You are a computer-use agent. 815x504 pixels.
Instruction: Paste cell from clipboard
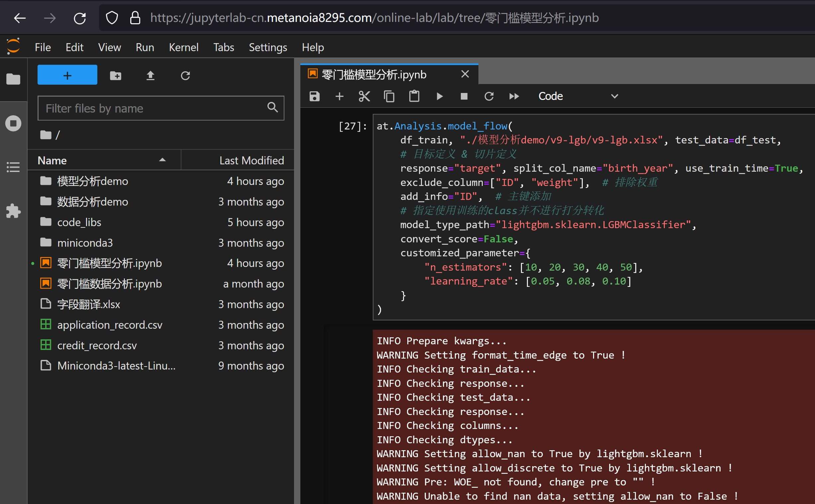point(414,96)
